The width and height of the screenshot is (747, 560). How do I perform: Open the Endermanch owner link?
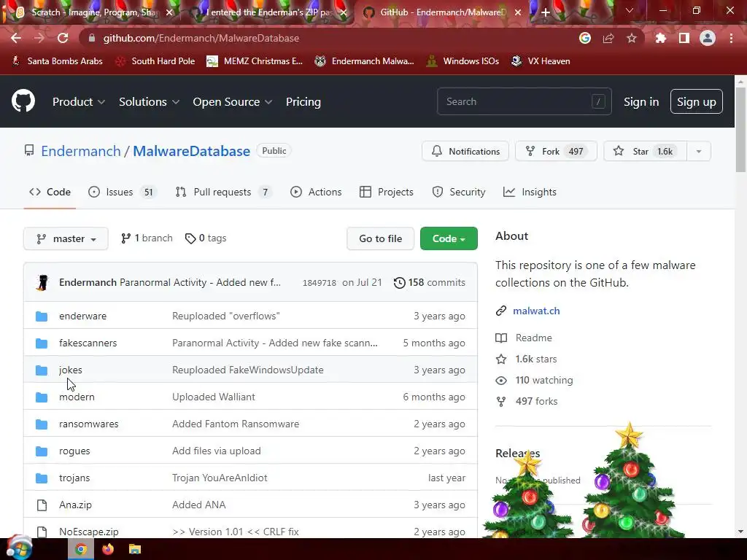coord(81,151)
